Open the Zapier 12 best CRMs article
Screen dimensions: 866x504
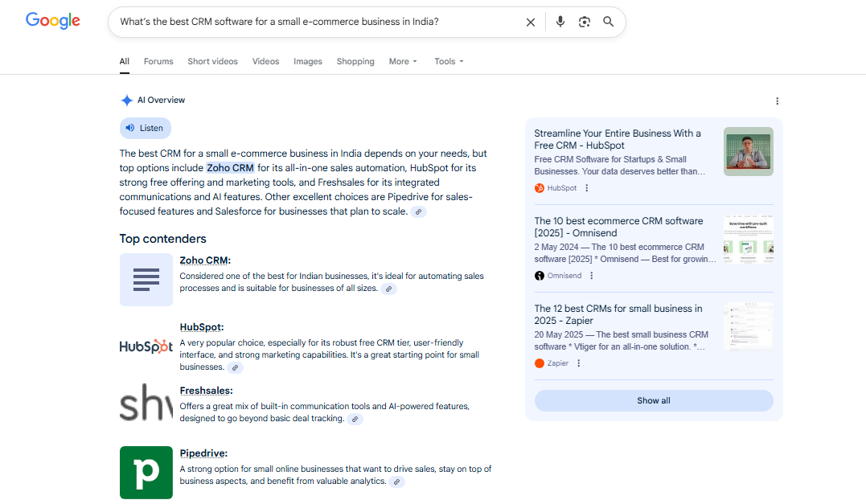[x=618, y=314]
